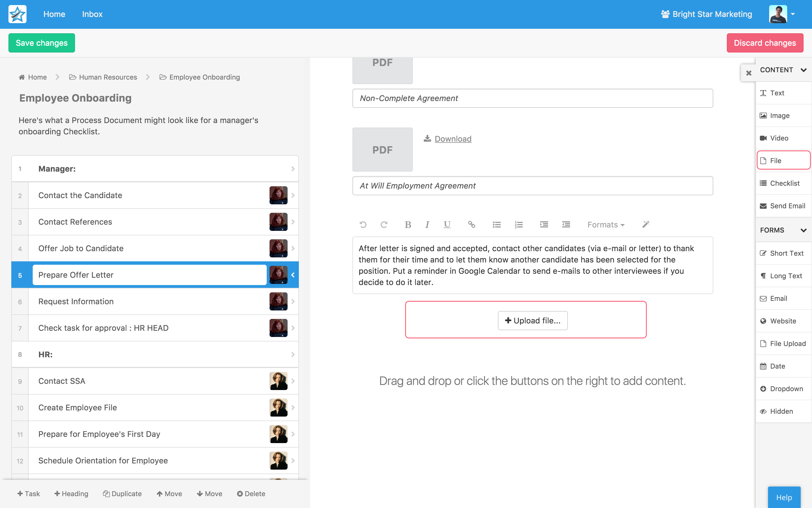
Task: Collapse the CONTENT section
Action: coord(803,70)
